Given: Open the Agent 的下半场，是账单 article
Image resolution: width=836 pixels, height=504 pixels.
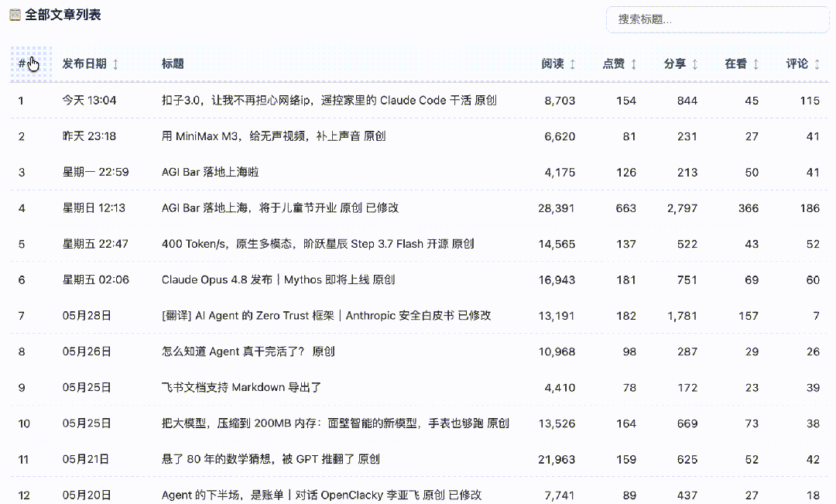Looking at the screenshot, I should [321, 495].
